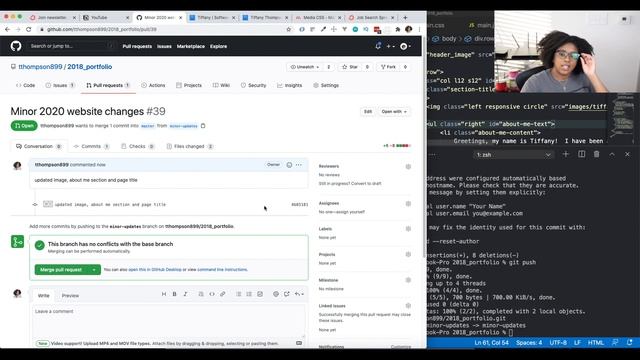The height and width of the screenshot is (360, 640).
Task: Click Explore in GitHub header
Action: point(218,47)
